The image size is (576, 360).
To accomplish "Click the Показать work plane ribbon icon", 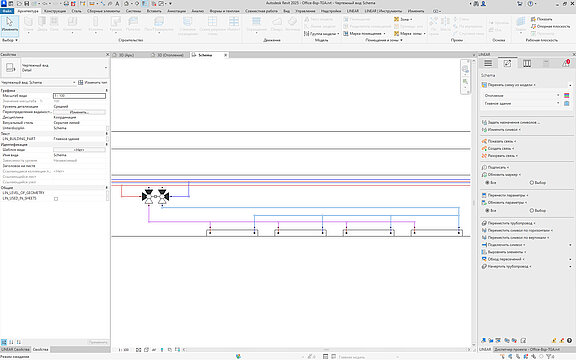I will point(533,19).
